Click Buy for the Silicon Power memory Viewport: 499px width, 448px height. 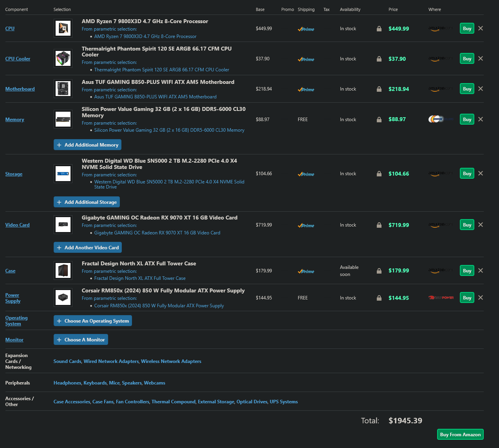coord(467,119)
